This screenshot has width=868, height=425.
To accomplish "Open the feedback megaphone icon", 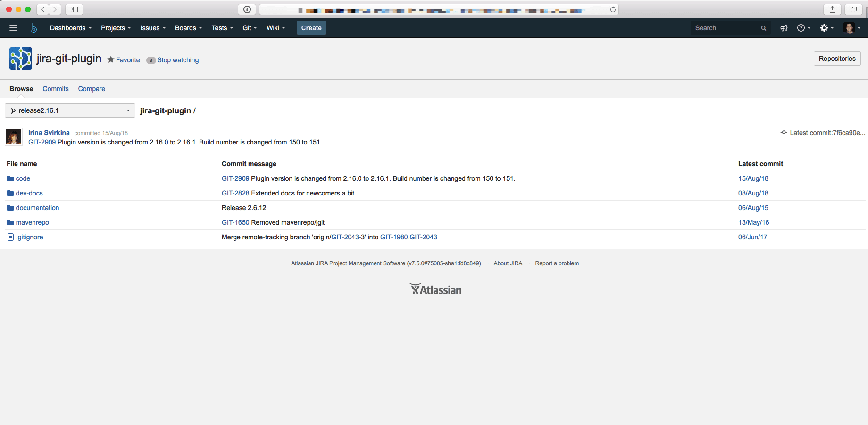I will (784, 28).
